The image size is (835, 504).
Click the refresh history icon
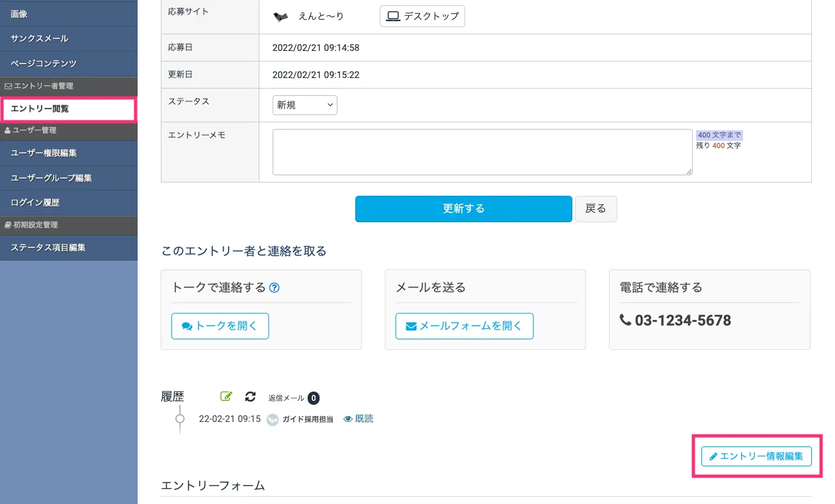(x=250, y=397)
